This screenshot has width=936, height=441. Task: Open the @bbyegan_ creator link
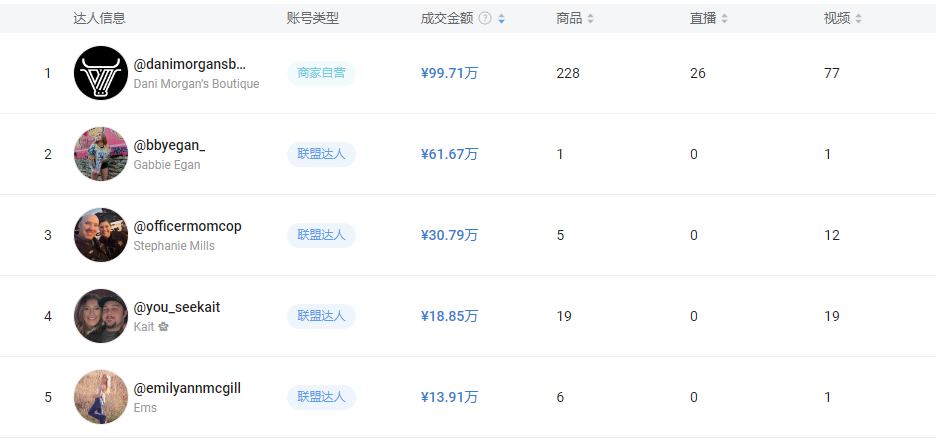pos(169,145)
